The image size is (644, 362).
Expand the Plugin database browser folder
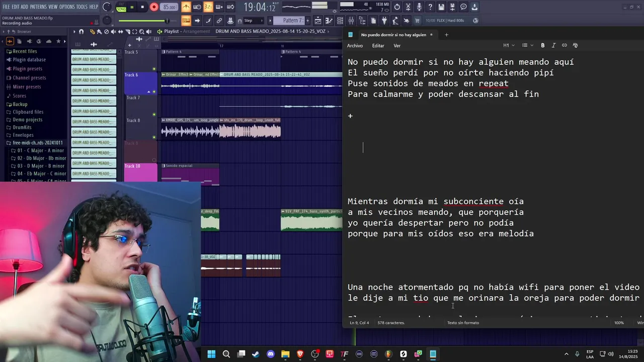click(29, 60)
